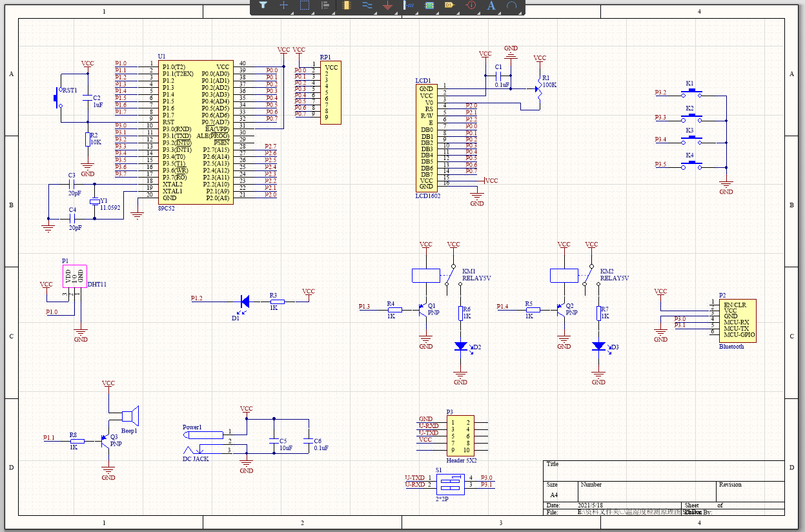The image size is (805, 532).
Task: Select capacitor C5 10uF symbol
Action: coord(274,442)
